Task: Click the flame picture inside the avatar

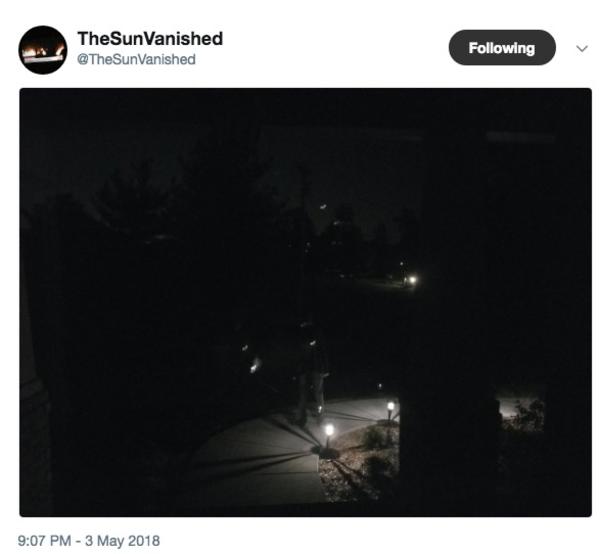Action: coord(43,53)
